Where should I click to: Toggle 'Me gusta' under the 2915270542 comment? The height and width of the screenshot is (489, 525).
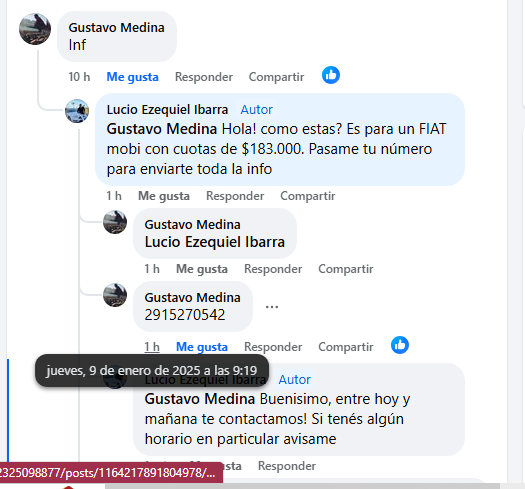click(202, 347)
